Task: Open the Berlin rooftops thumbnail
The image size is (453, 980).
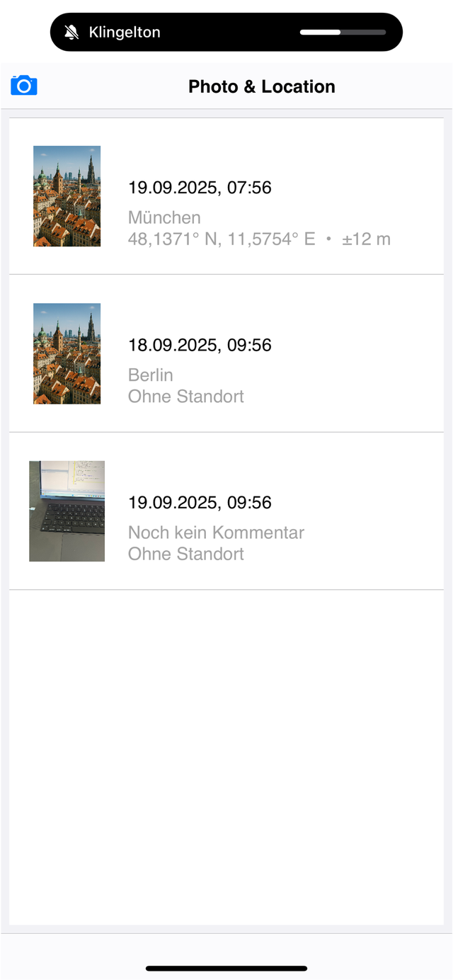Action: pos(67,353)
